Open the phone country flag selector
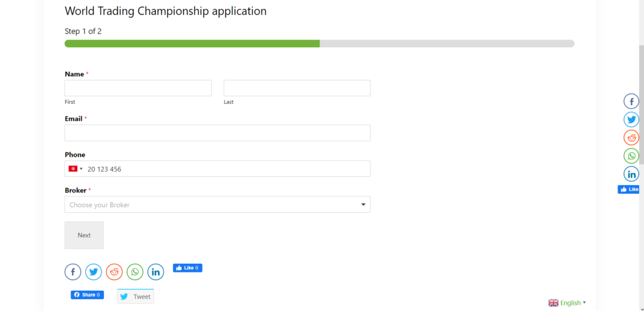 (x=75, y=169)
